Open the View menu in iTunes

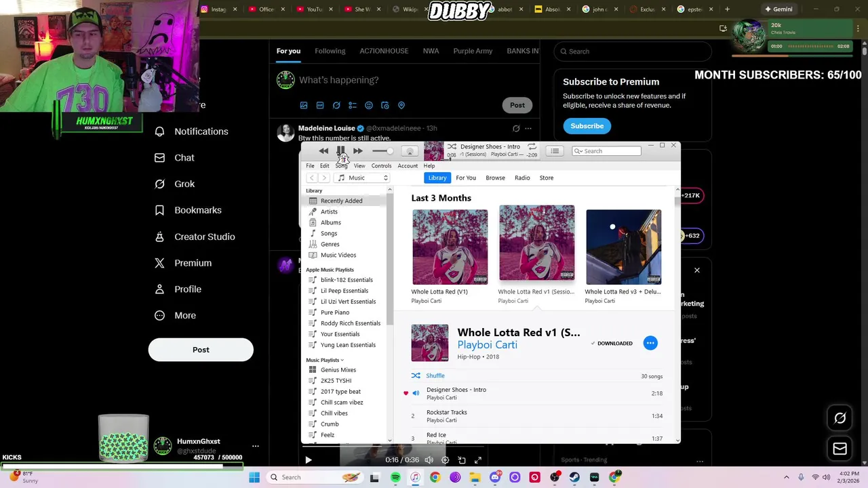[359, 166]
